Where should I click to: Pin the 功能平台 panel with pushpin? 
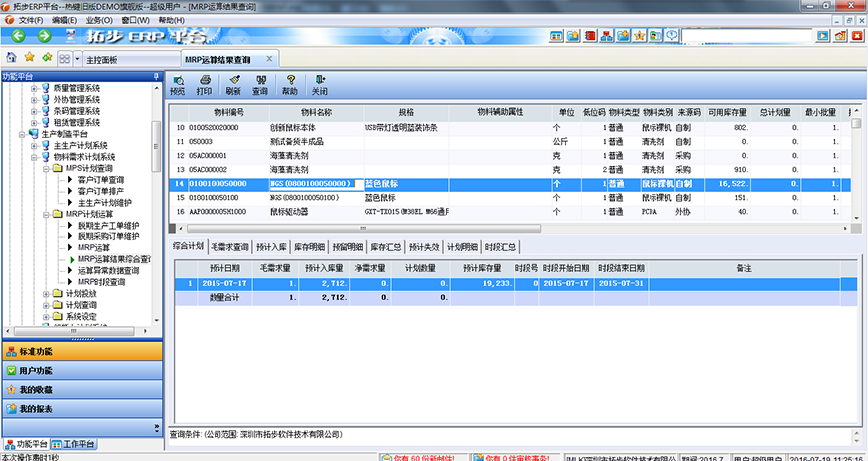[155, 76]
